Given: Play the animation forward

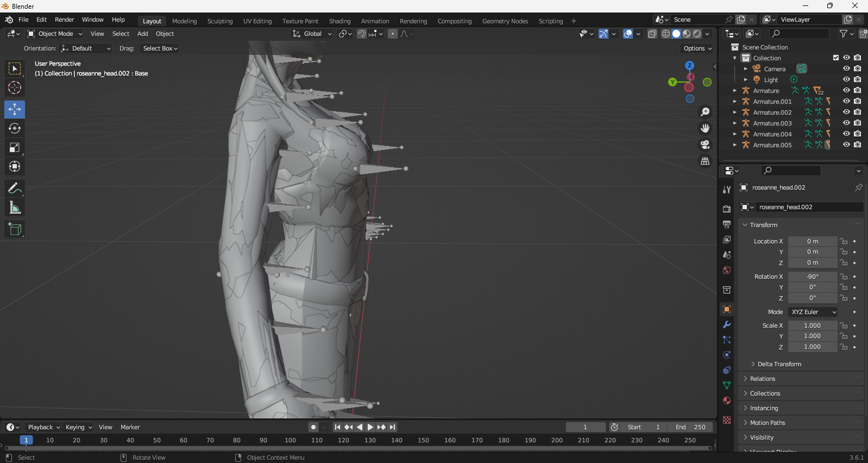Looking at the screenshot, I should (x=370, y=427).
